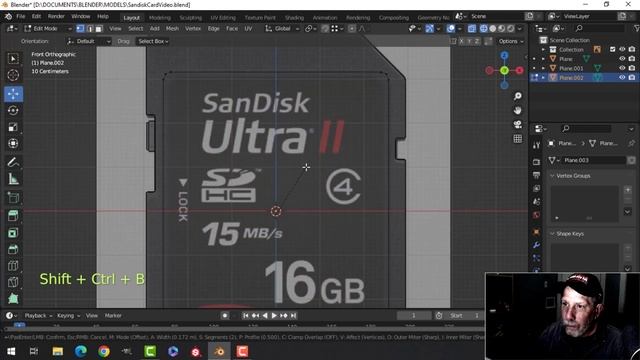This screenshot has width=640, height=360.
Task: Hide Plane.001 in viewport via eye icon
Action: click(622, 68)
